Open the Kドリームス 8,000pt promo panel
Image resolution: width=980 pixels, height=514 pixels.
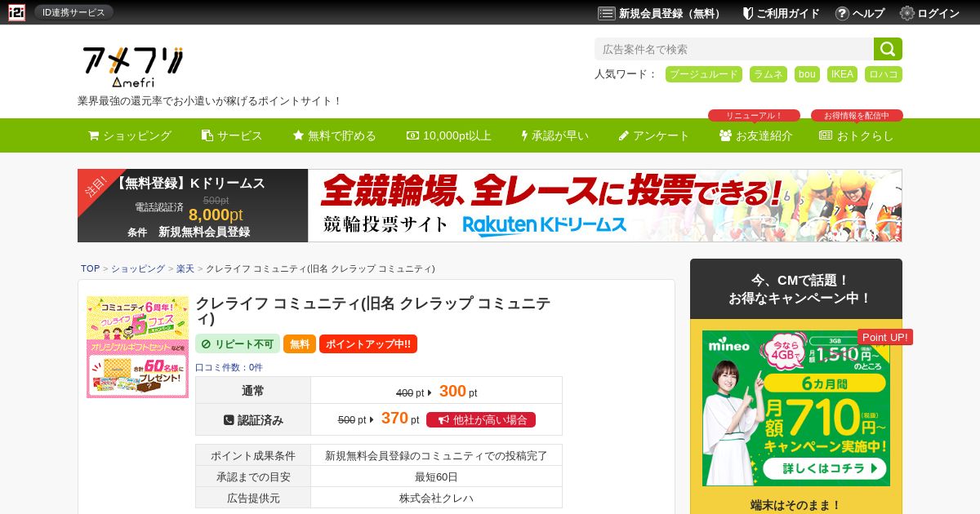pyautogui.click(x=193, y=206)
